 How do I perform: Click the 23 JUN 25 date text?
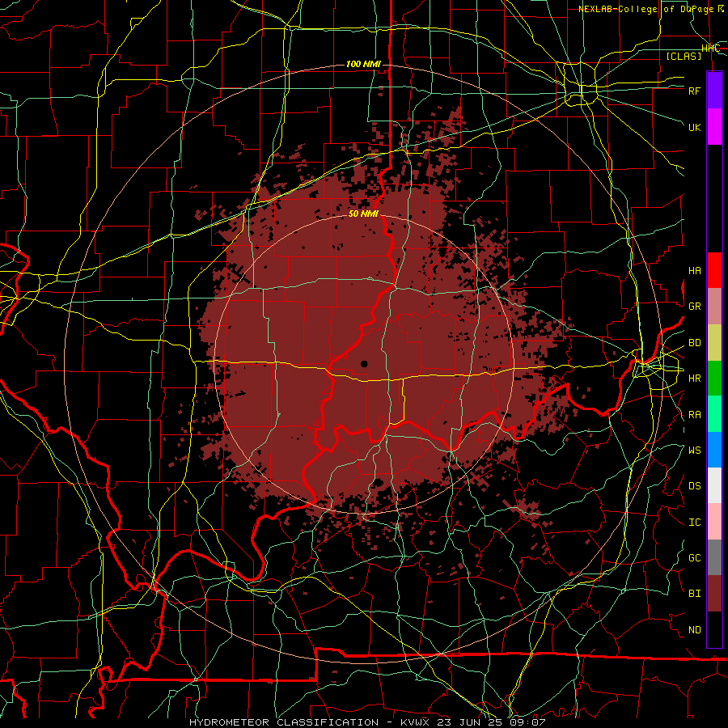[472, 722]
